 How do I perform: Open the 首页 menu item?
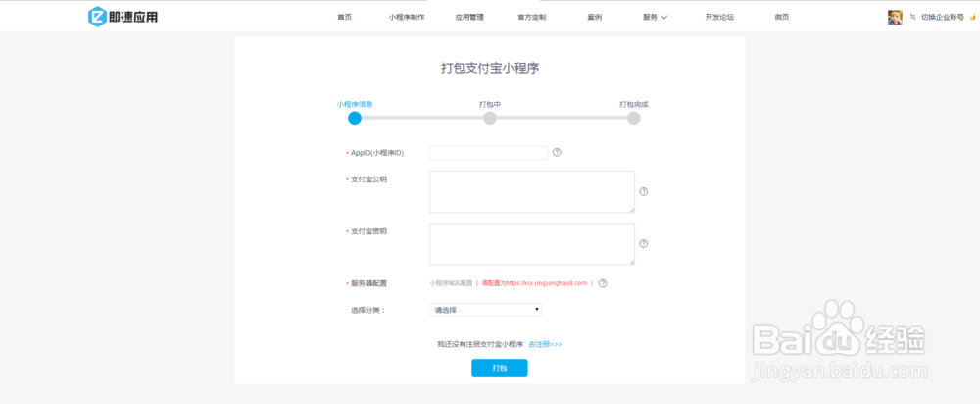coord(344,17)
